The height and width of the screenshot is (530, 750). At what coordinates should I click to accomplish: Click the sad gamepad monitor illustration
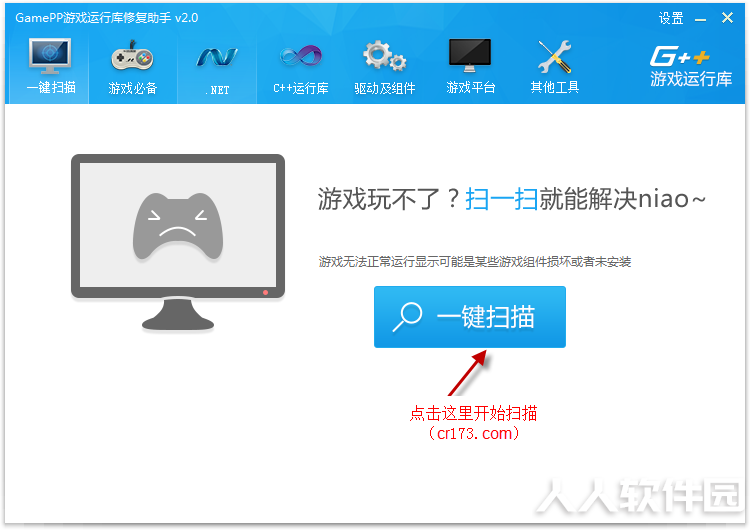[178, 243]
